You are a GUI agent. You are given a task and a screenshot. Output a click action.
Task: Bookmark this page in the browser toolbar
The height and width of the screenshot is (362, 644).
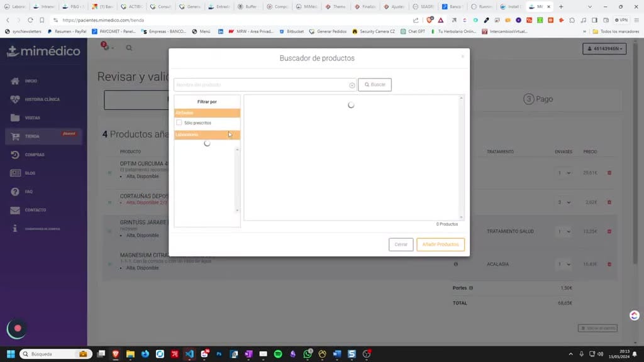coord(42,20)
